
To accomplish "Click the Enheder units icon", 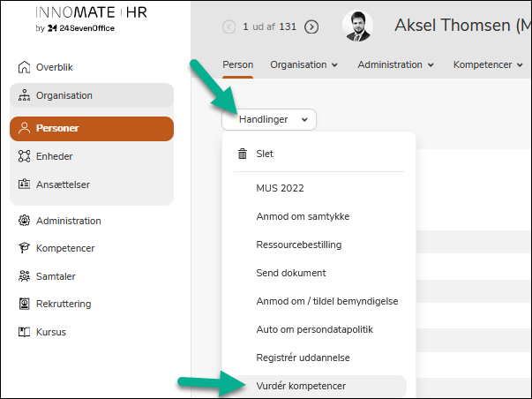I will click(x=25, y=156).
